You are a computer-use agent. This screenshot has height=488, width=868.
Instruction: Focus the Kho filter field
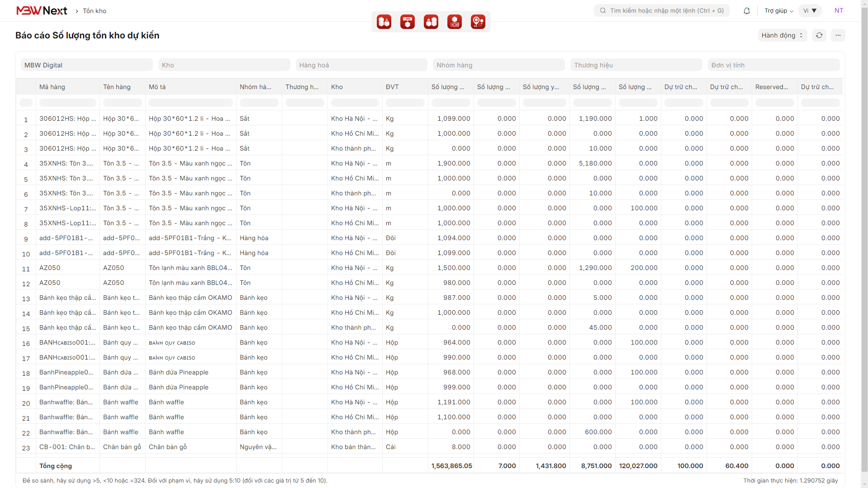coord(224,65)
